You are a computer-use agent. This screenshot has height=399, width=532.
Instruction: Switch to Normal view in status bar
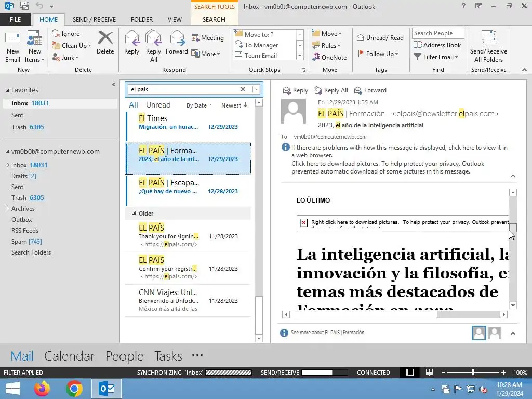(410, 372)
